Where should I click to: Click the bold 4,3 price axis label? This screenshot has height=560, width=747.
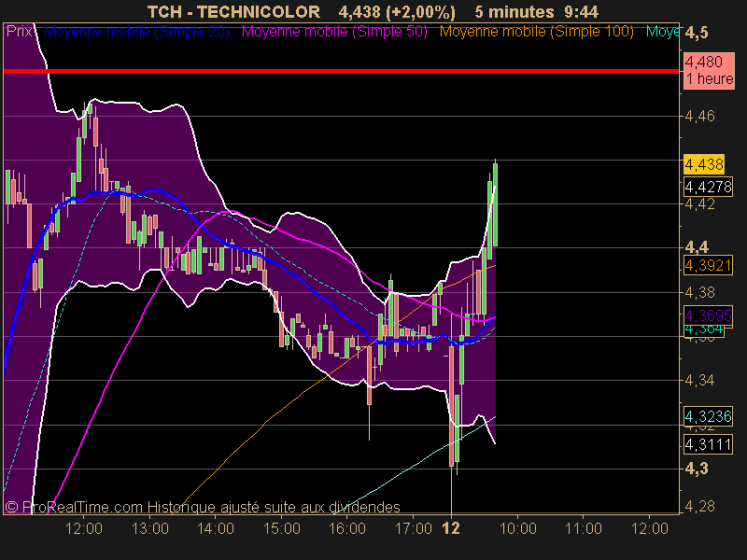(697, 469)
